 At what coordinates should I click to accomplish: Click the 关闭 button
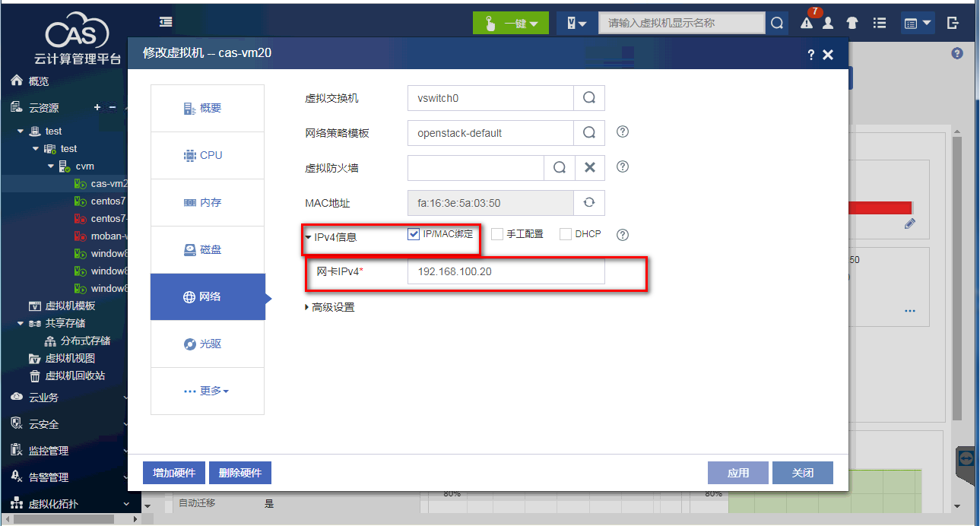pyautogui.click(x=802, y=473)
